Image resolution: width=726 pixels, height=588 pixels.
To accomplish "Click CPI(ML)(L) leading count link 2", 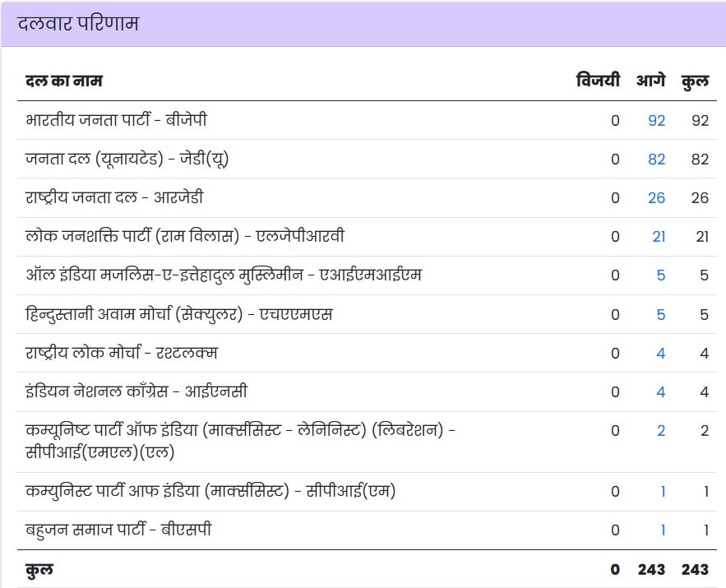I will click(x=661, y=431).
